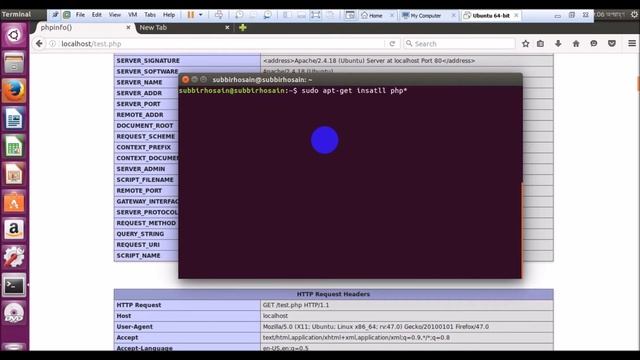Open System Settings from the dock
Image resolution: width=640 pixels, height=360 pixels.
(x=14, y=258)
